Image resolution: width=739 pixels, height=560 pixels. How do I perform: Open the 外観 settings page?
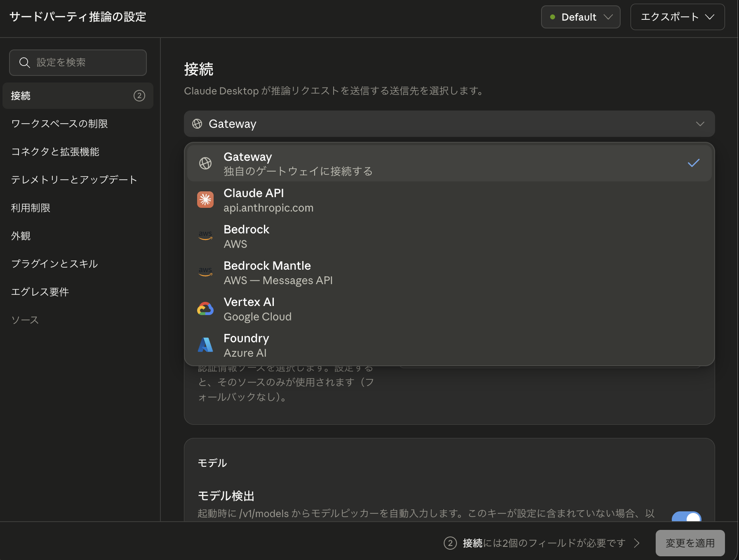pyautogui.click(x=78, y=236)
